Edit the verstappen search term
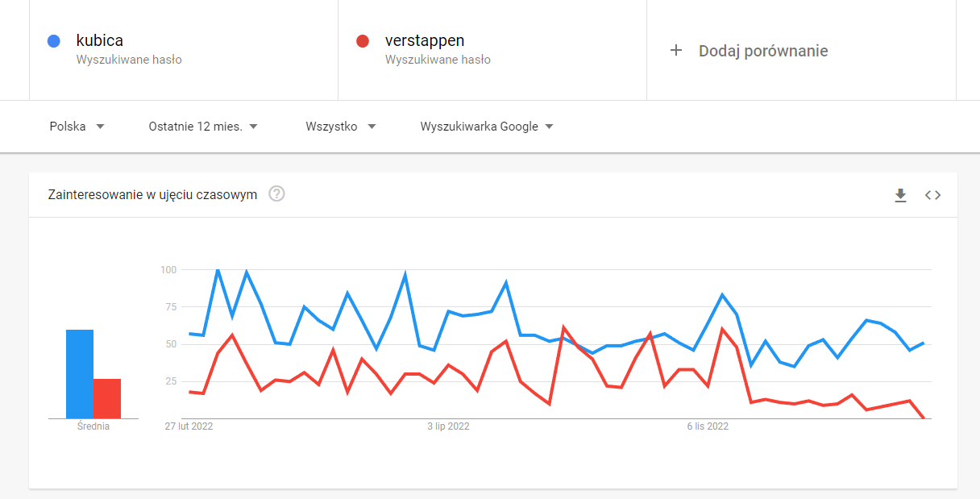This screenshot has height=499, width=980. [x=424, y=40]
